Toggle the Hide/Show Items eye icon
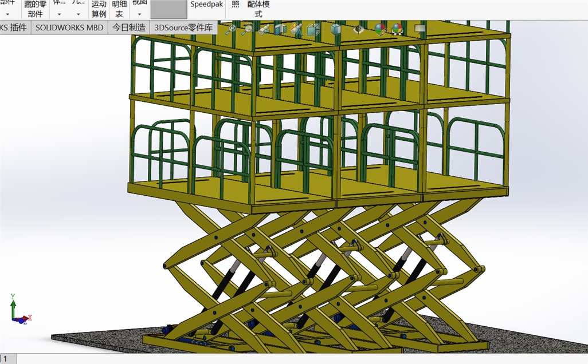 [x=359, y=29]
